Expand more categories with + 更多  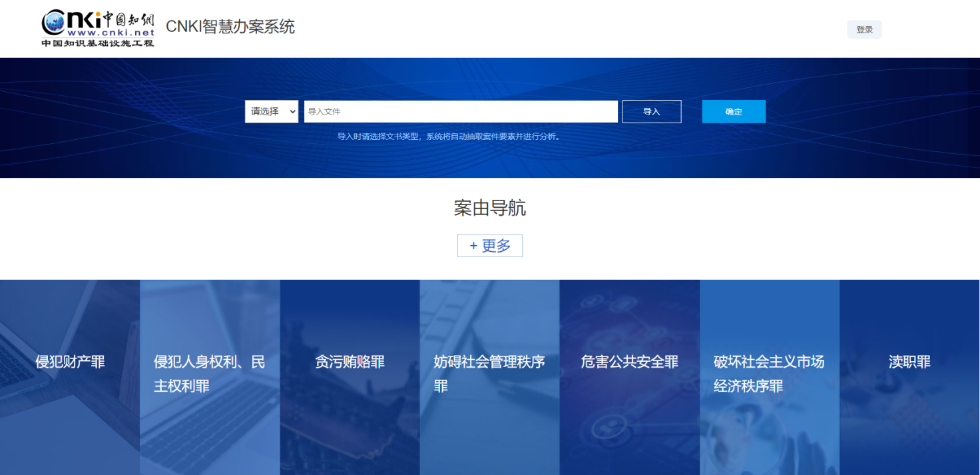(490, 246)
